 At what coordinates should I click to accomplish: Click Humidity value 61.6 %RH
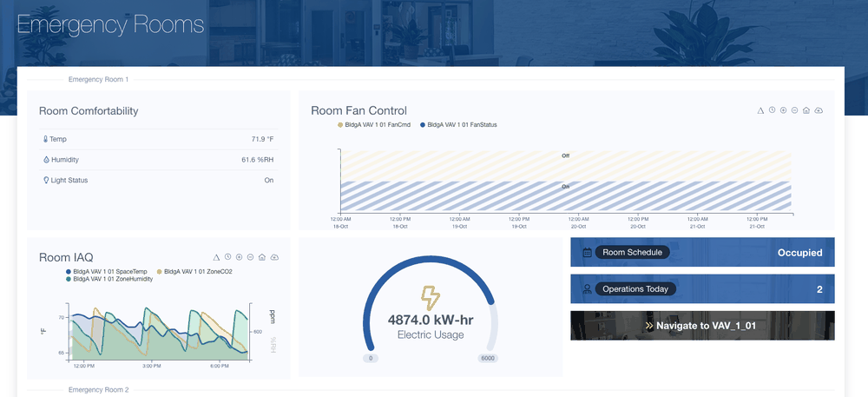(258, 160)
